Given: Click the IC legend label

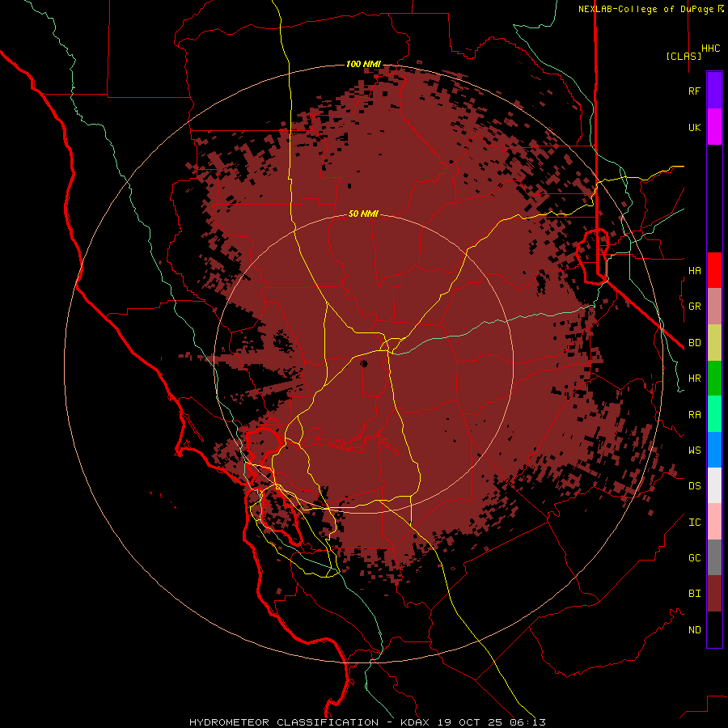Looking at the screenshot, I should point(694,523).
